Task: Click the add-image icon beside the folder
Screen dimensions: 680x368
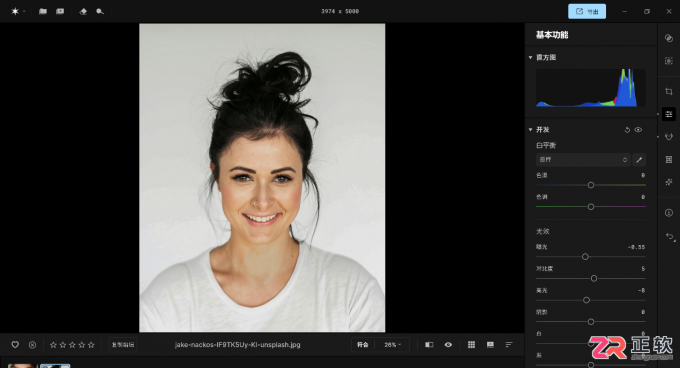Action: [60, 11]
